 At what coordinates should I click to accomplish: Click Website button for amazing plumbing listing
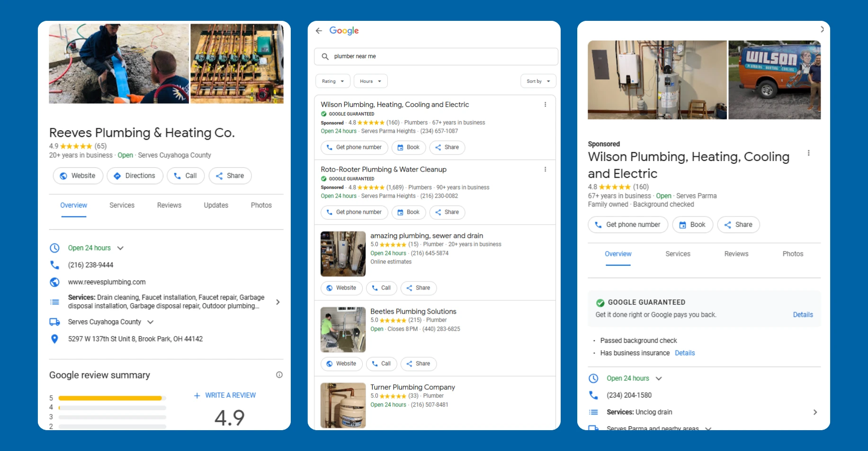pos(341,288)
